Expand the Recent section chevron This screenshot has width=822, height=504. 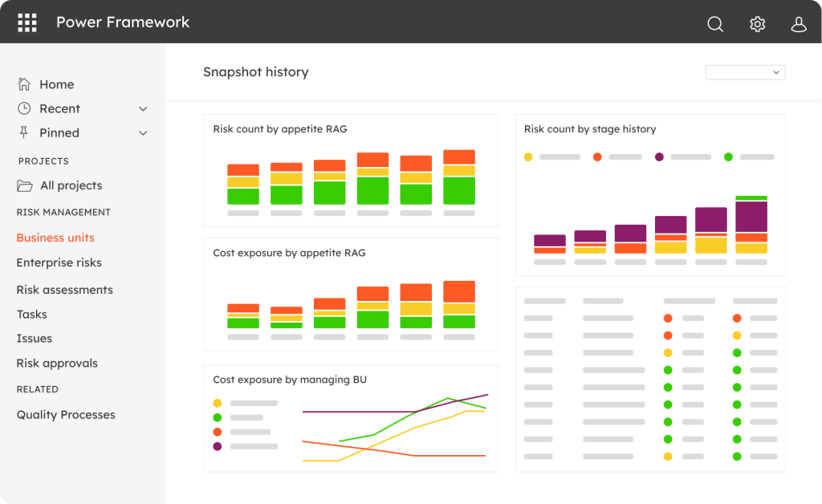[x=143, y=109]
